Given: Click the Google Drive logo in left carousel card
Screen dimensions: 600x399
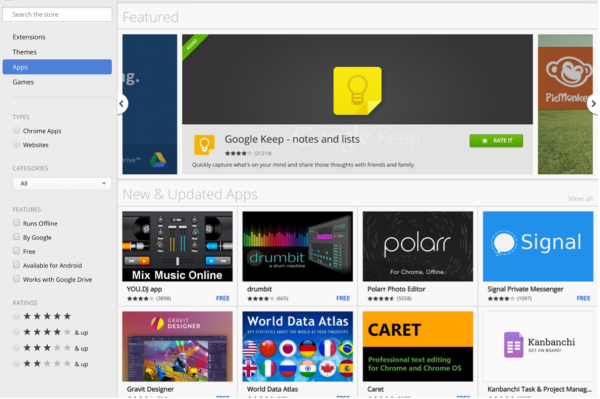Looking at the screenshot, I should [158, 160].
